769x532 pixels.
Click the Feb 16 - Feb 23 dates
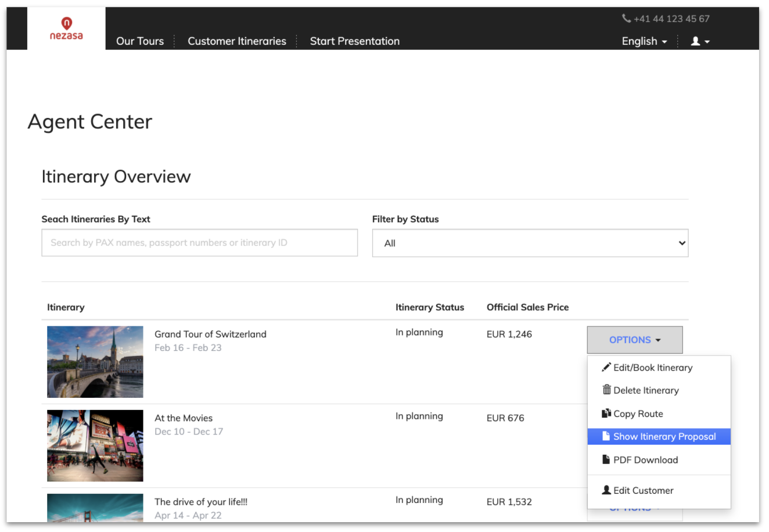(x=188, y=347)
